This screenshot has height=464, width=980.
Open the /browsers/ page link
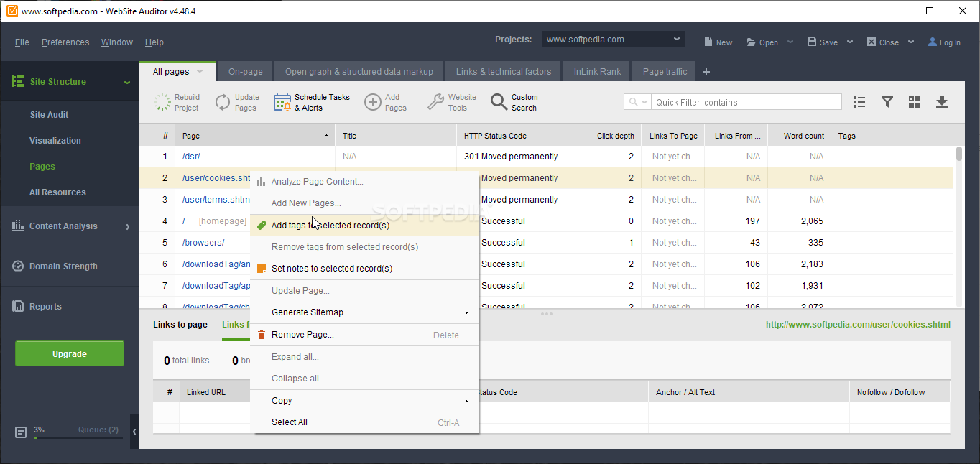203,243
